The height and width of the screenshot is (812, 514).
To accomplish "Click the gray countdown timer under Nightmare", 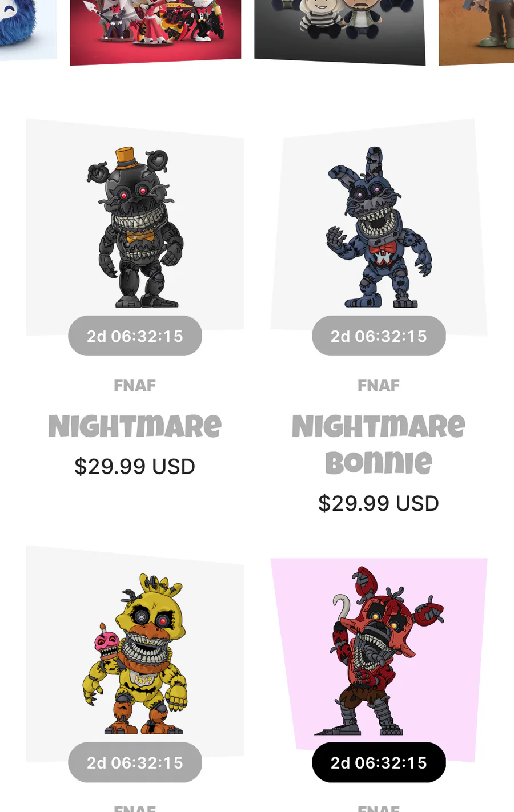I will point(135,336).
